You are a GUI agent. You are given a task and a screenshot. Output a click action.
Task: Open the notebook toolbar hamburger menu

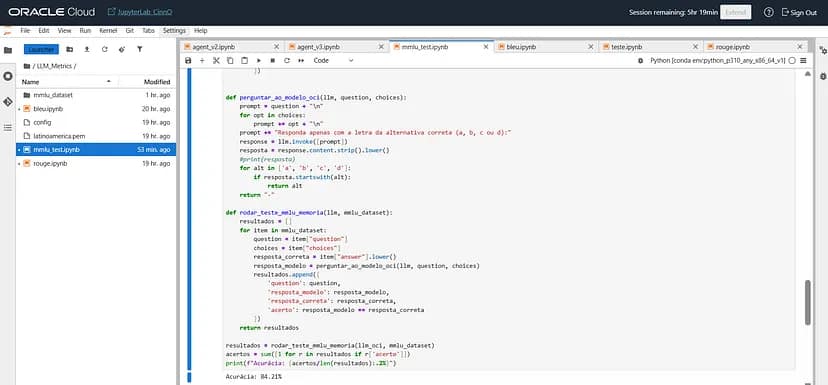[x=803, y=61]
